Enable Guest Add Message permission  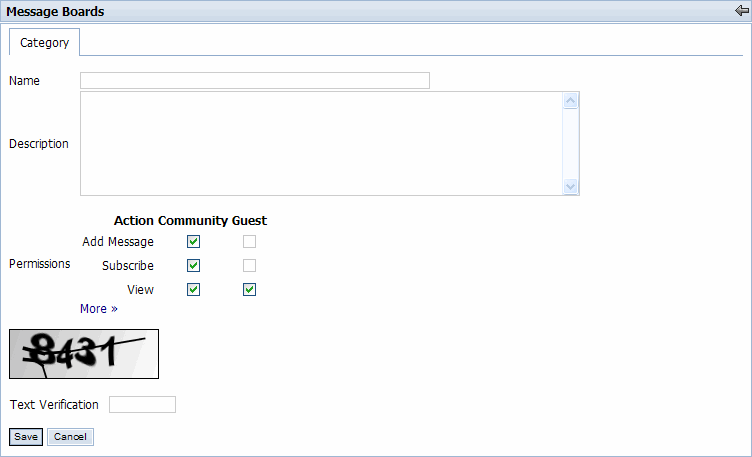pyautogui.click(x=250, y=242)
